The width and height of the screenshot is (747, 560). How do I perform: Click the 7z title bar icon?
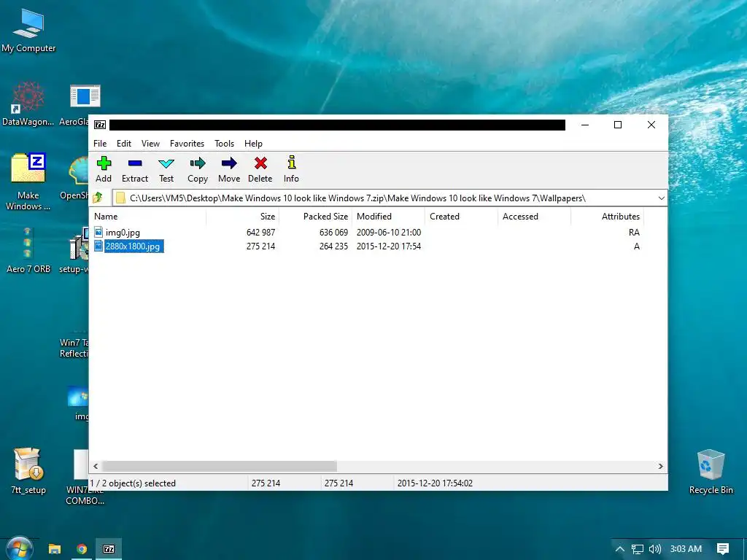pos(100,125)
